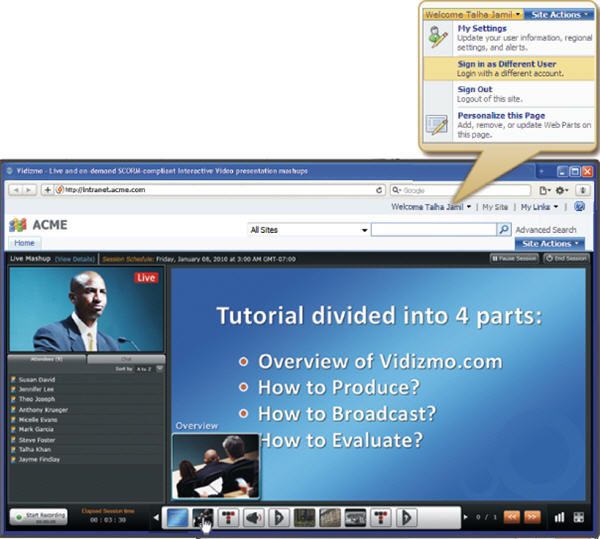Click the Overview picture-in-picture video thumbnail

[216, 466]
